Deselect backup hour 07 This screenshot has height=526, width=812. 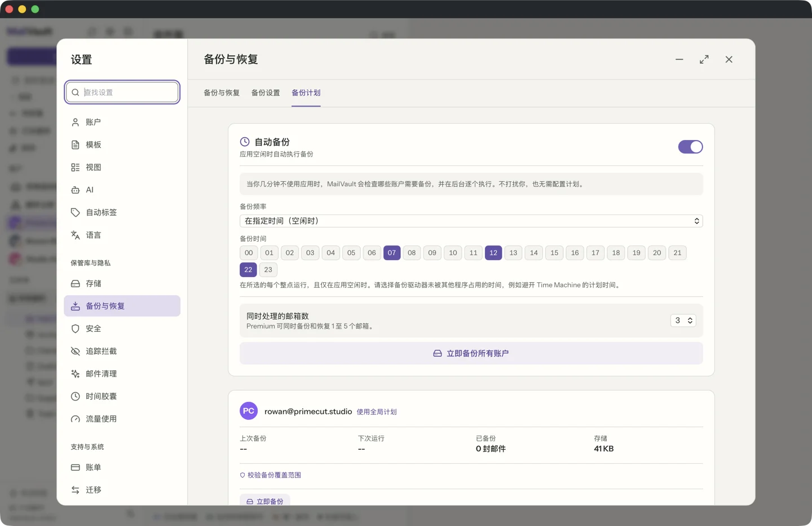pos(392,253)
